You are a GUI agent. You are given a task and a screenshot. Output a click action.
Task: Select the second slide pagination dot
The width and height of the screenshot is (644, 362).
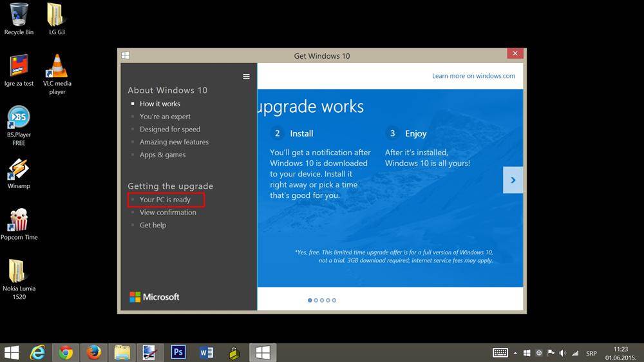pyautogui.click(x=316, y=300)
